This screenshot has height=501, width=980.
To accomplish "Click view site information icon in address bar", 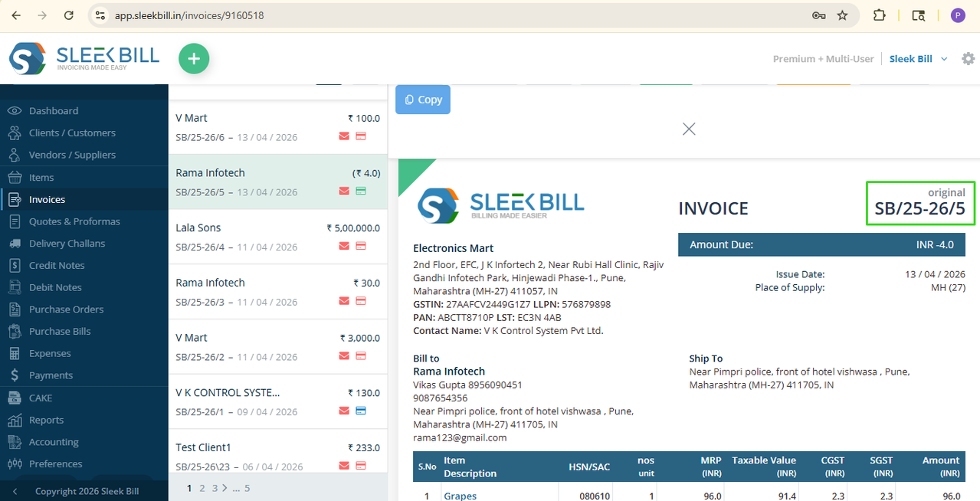I will click(x=100, y=15).
